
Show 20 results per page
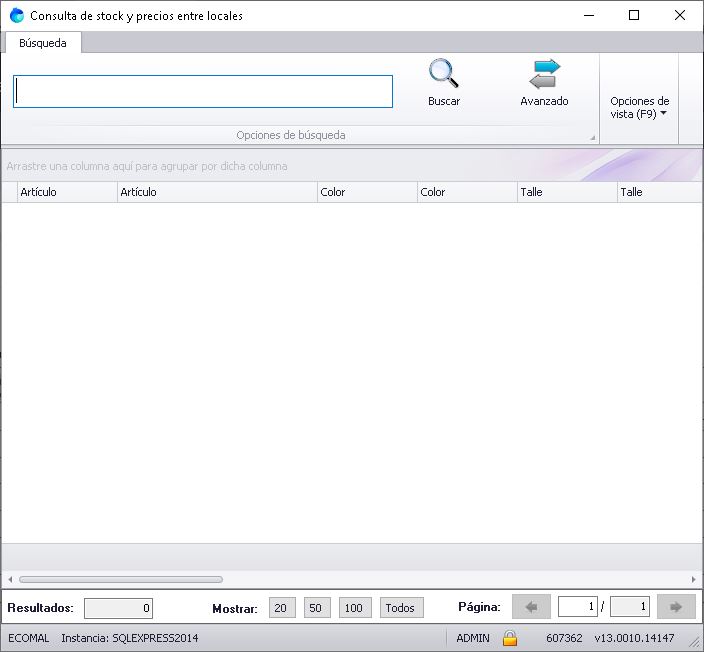point(282,608)
